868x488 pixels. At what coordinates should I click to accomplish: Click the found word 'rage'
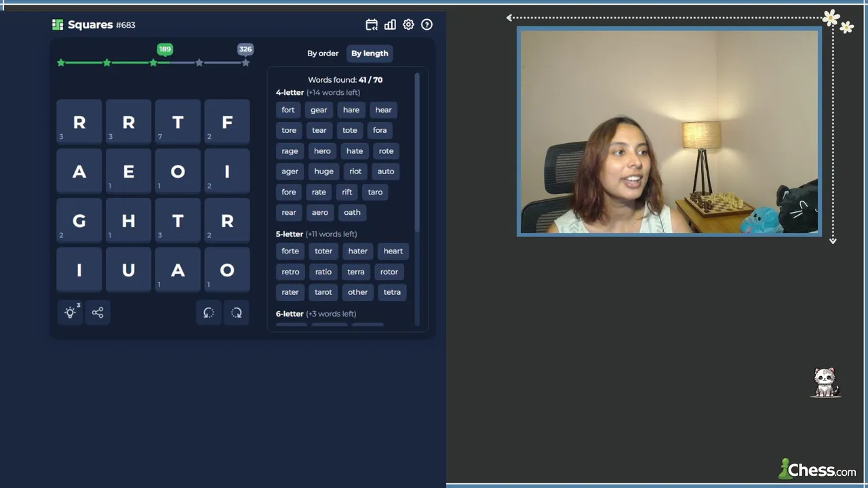point(290,151)
